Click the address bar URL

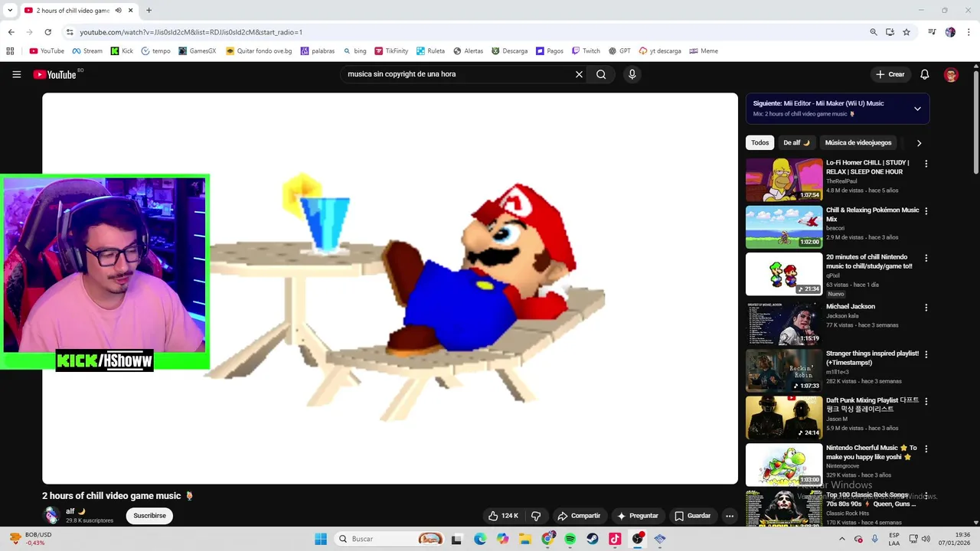pyautogui.click(x=191, y=32)
